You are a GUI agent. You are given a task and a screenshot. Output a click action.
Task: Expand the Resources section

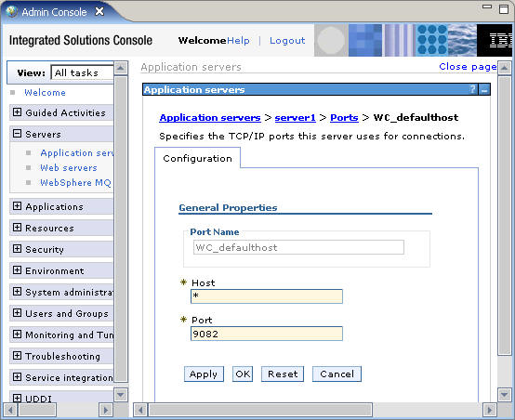pyautogui.click(x=17, y=228)
